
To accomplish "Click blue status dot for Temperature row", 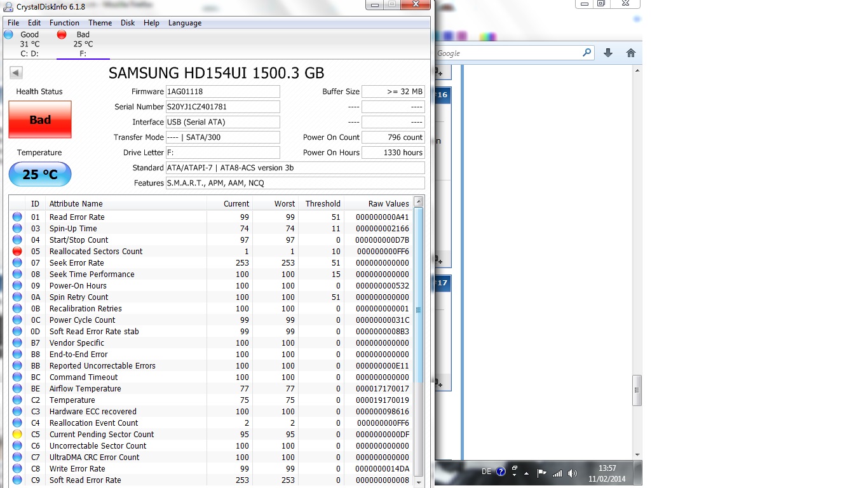I will tap(17, 400).
